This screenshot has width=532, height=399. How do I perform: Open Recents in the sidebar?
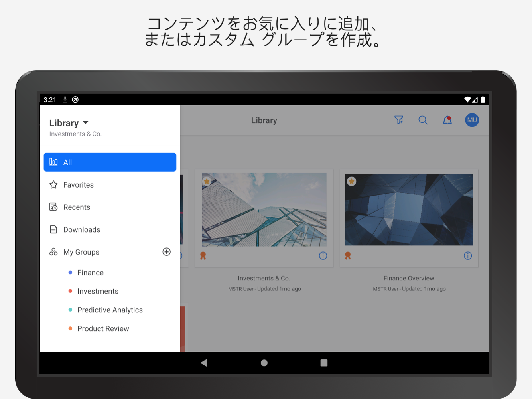[x=110, y=207]
